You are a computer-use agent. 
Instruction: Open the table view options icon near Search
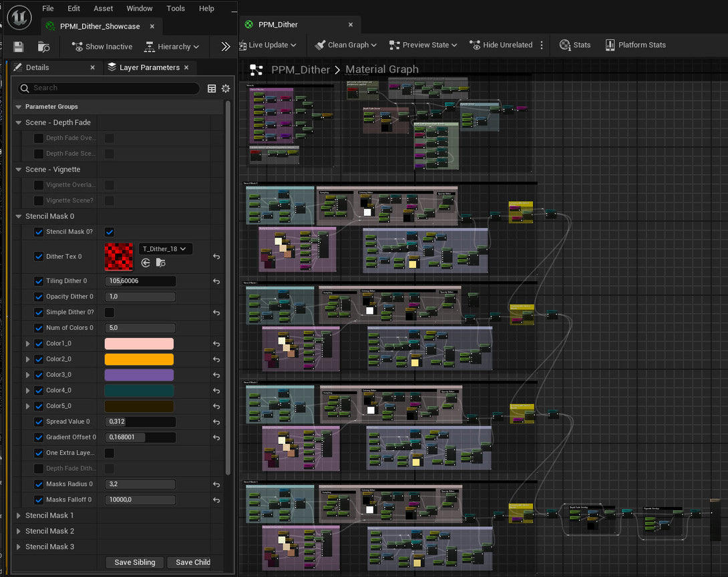pyautogui.click(x=212, y=88)
